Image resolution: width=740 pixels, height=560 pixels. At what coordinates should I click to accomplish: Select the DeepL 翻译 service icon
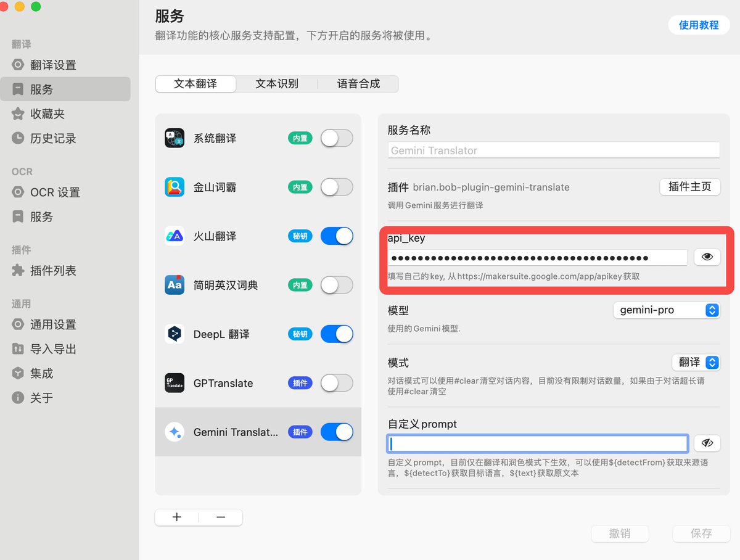pos(175,334)
